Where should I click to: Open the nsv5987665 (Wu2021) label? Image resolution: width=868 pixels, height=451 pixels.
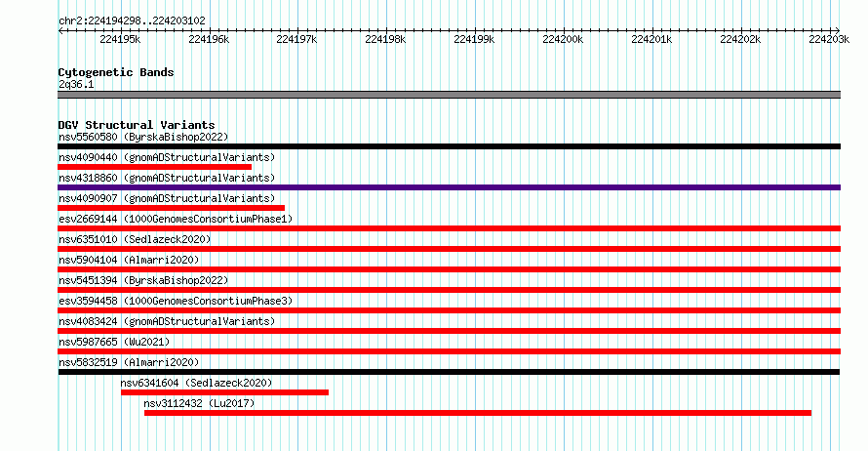pos(114,342)
